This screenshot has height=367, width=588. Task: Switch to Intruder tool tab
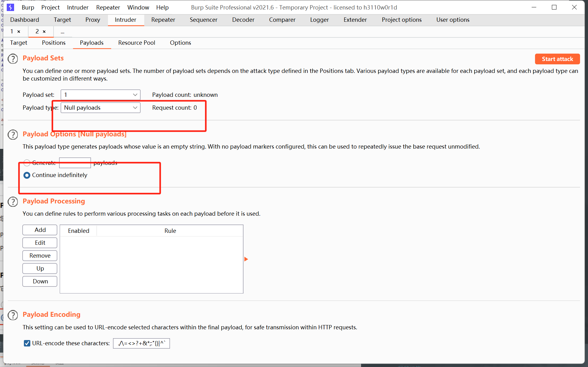click(x=126, y=20)
